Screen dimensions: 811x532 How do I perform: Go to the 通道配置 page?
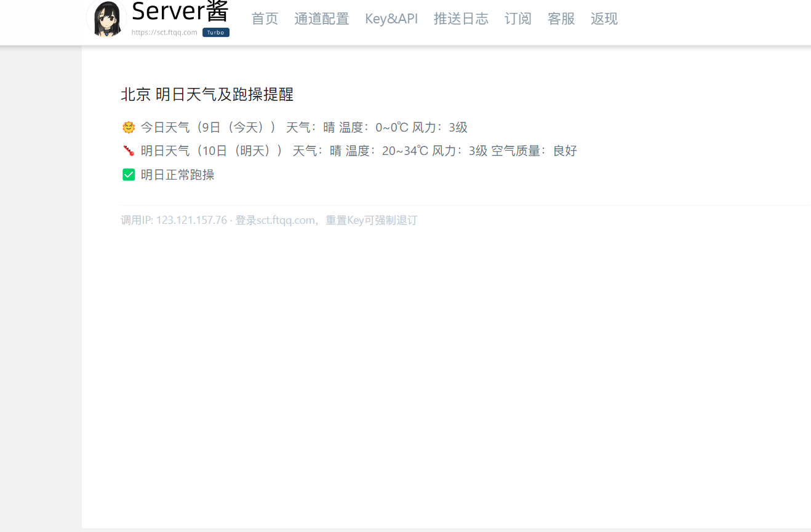(322, 19)
